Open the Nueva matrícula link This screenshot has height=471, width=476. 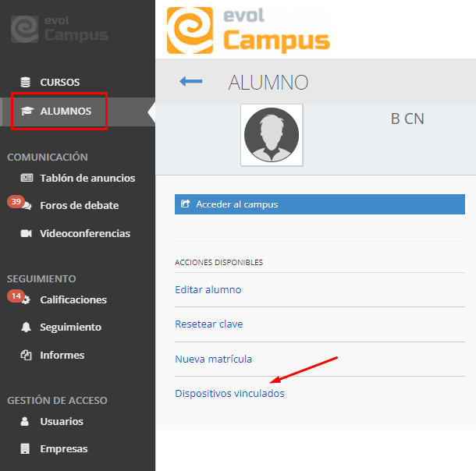[x=213, y=359]
